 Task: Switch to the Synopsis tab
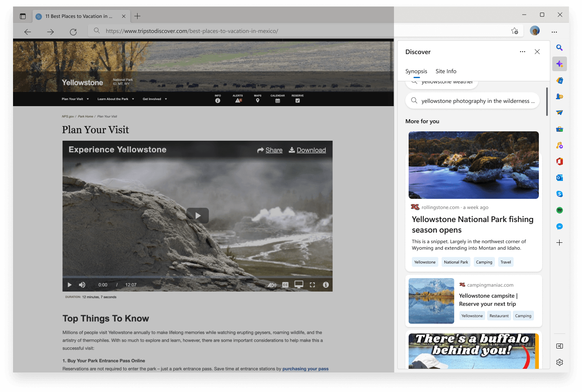coord(416,71)
